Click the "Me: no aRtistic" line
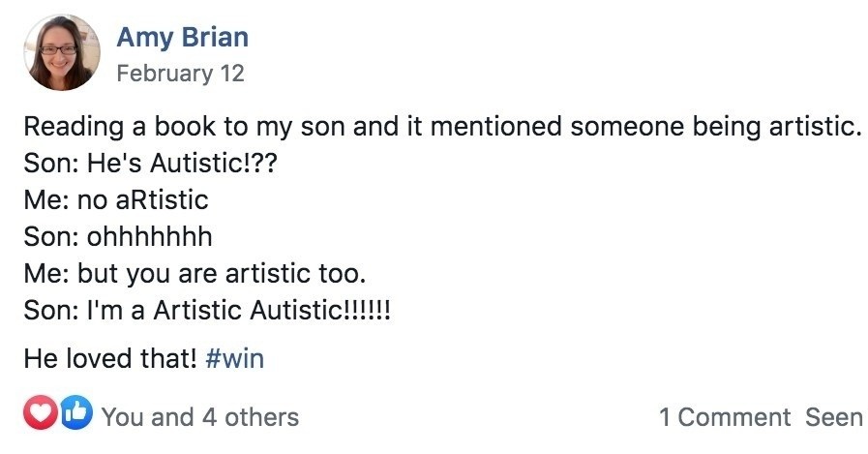Viewport: 868px width, 454px height. click(116, 200)
